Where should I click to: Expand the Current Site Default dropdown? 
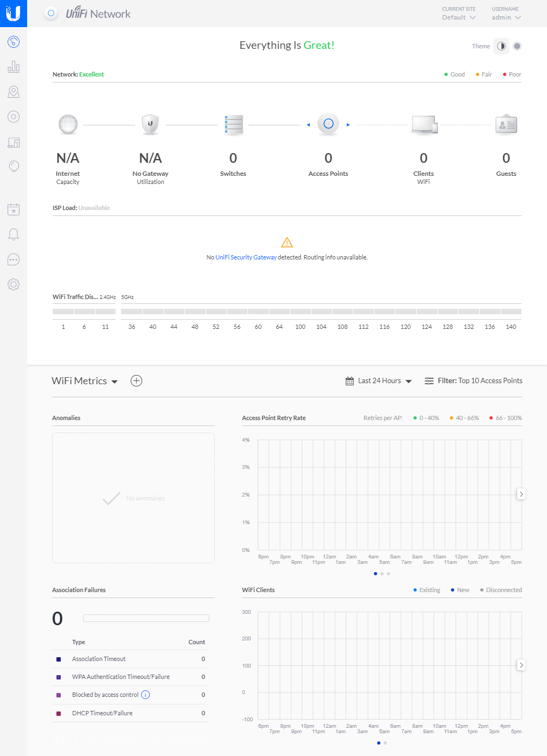click(x=459, y=17)
